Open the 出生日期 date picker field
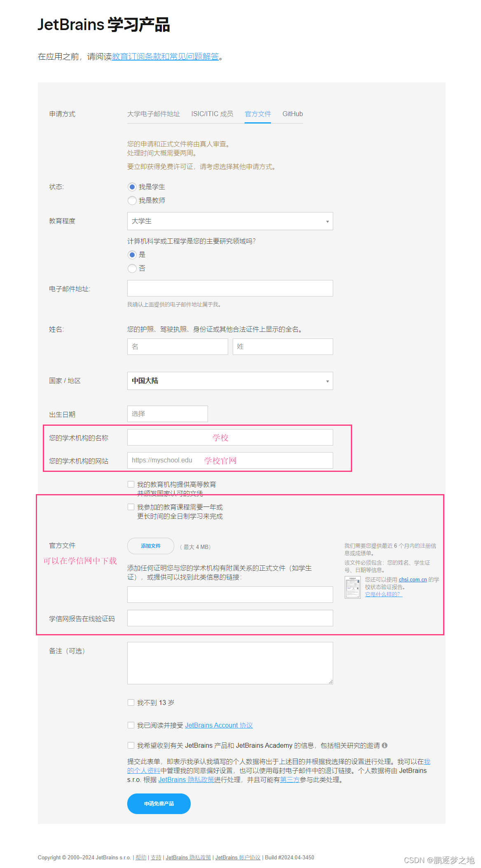 click(x=167, y=414)
